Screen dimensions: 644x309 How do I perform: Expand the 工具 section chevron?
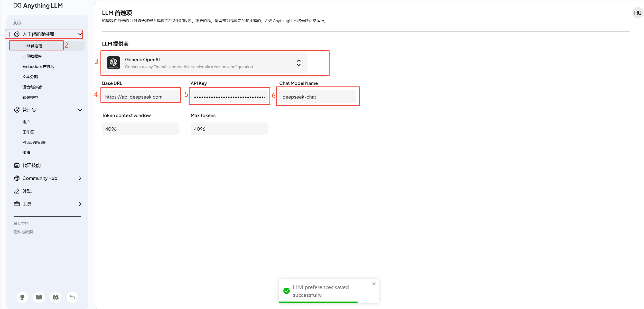[80, 204]
